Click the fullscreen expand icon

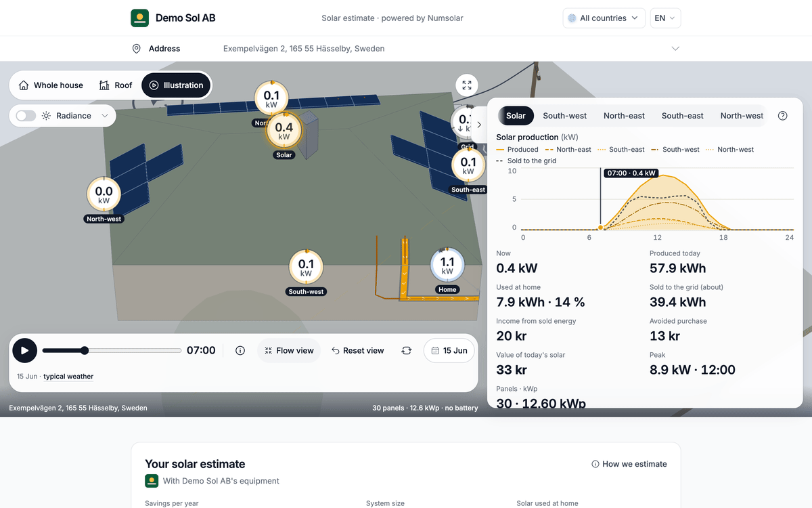coord(467,85)
